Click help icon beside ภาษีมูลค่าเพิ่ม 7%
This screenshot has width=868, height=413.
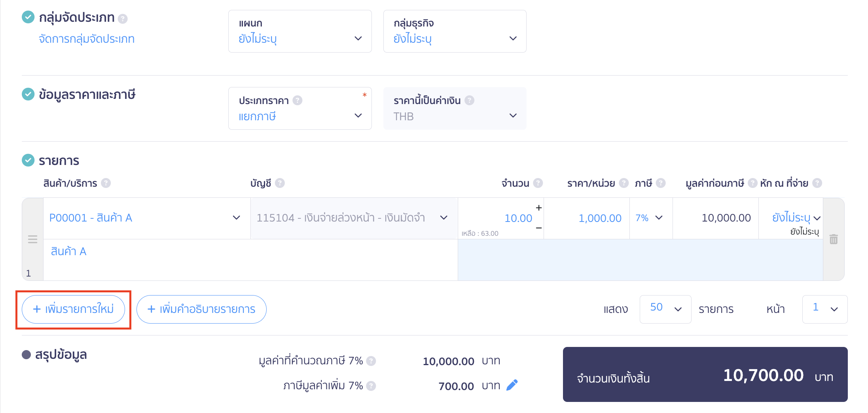(x=371, y=386)
